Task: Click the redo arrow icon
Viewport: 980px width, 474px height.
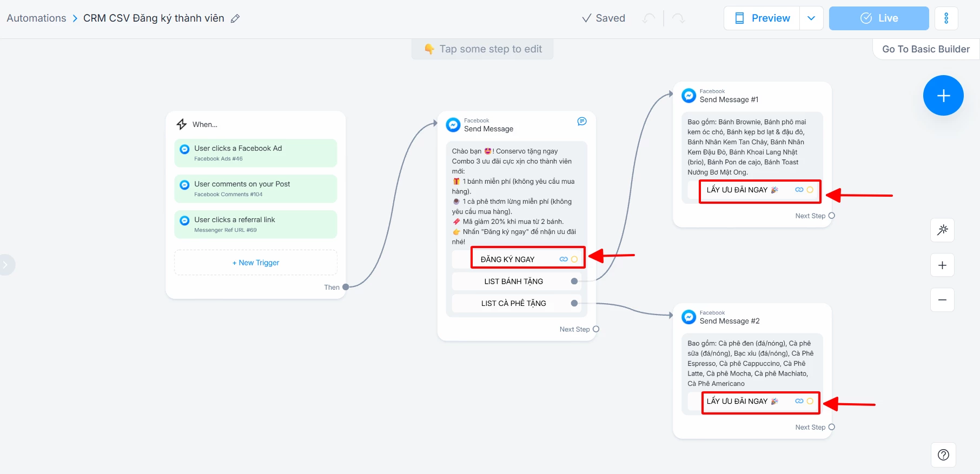Action: pos(678,18)
